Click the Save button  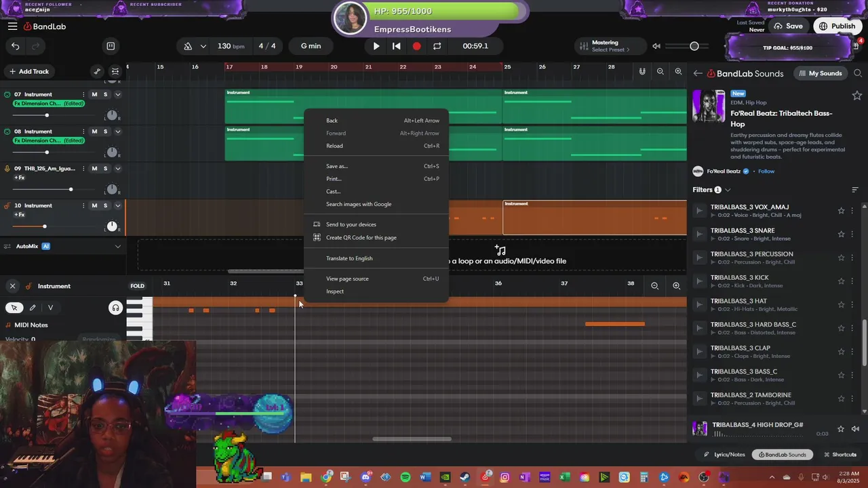788,26
